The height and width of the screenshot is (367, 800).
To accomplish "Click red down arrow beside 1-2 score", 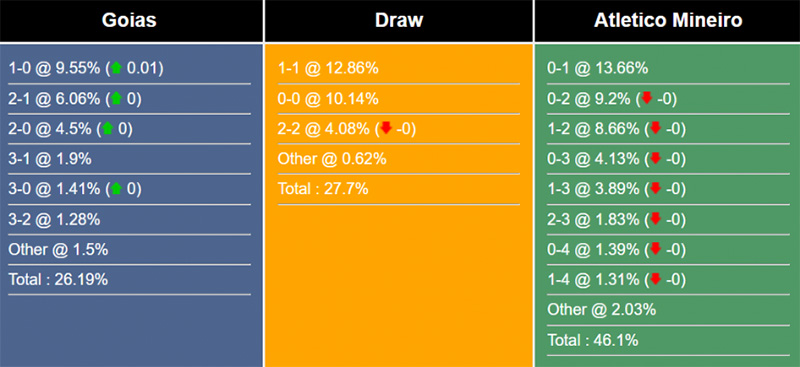I will click(656, 129).
